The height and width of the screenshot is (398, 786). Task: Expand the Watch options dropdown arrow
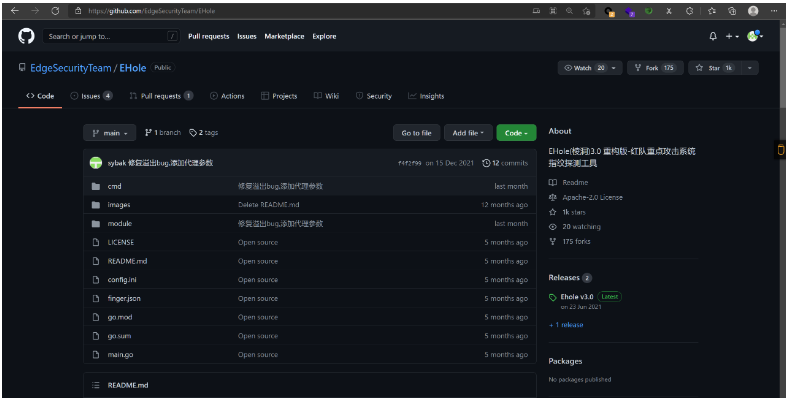(615, 68)
